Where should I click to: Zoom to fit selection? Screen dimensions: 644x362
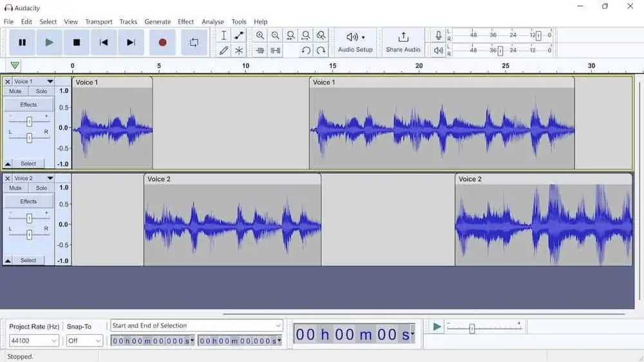[290, 35]
